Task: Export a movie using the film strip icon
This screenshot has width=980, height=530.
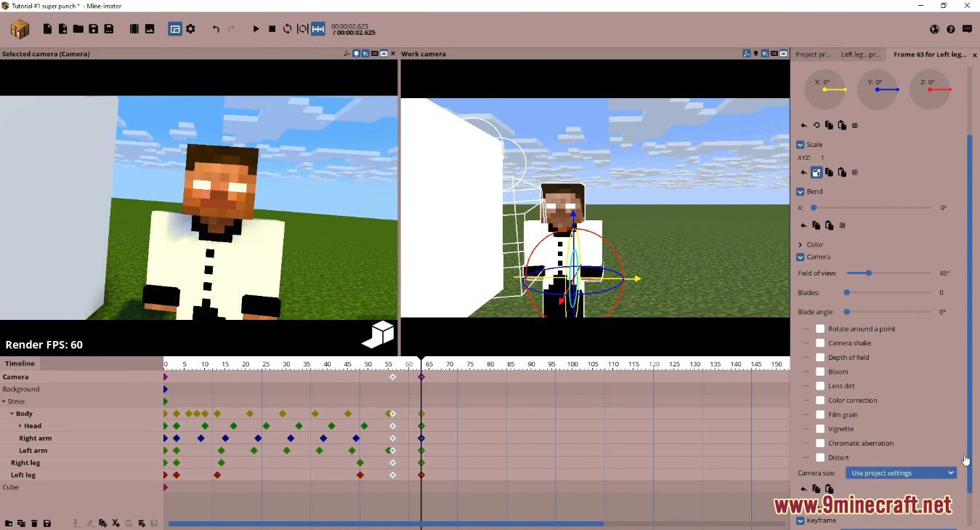Action: (x=134, y=29)
